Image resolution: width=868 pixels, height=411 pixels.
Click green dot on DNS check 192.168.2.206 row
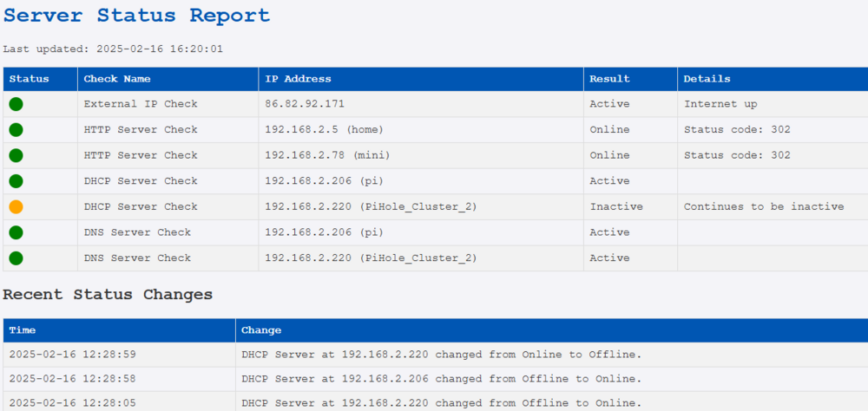point(16,232)
